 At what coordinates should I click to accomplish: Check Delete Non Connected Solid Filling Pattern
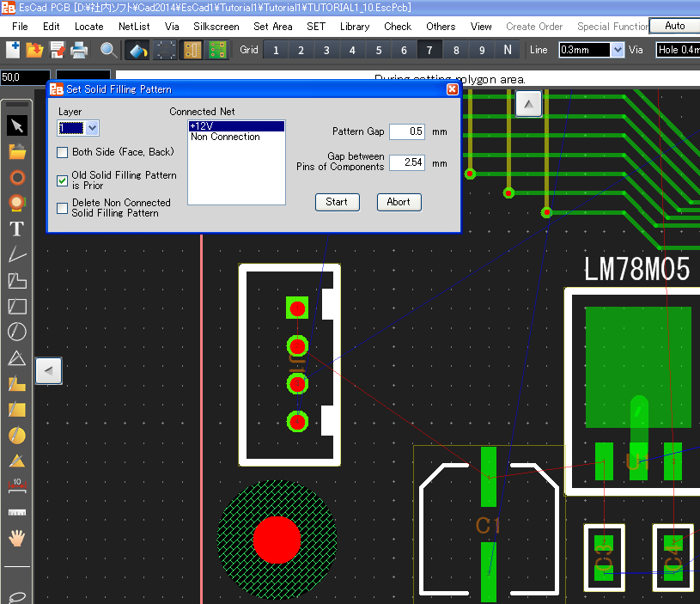coord(62,208)
